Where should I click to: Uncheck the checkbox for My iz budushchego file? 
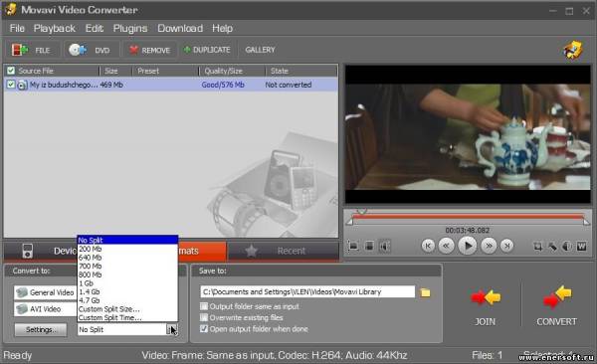tap(11, 85)
